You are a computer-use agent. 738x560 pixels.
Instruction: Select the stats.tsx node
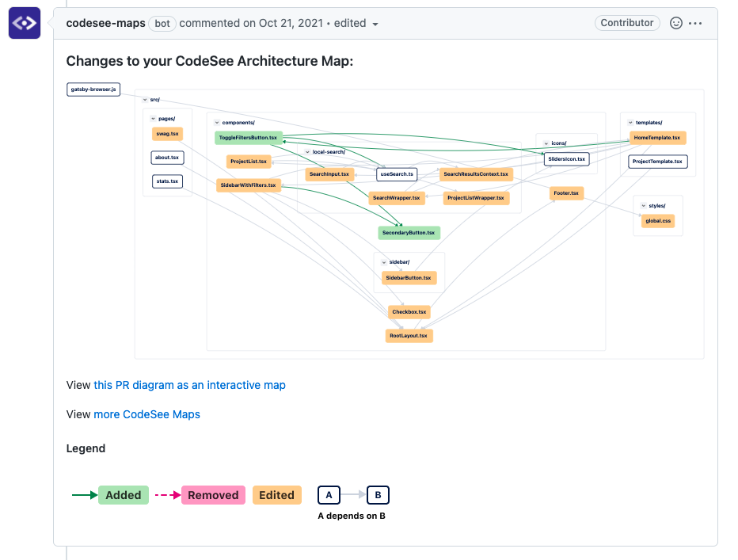(x=167, y=181)
